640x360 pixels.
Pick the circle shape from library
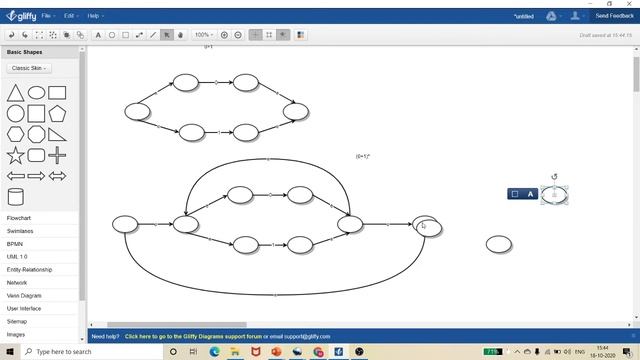(16, 113)
